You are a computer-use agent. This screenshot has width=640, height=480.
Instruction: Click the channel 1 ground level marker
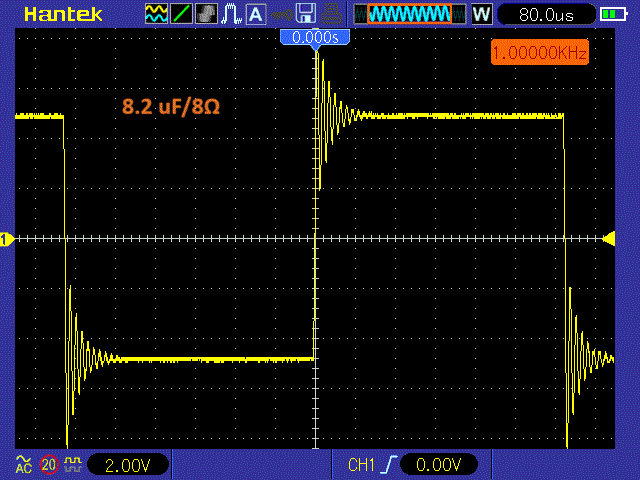(7, 240)
